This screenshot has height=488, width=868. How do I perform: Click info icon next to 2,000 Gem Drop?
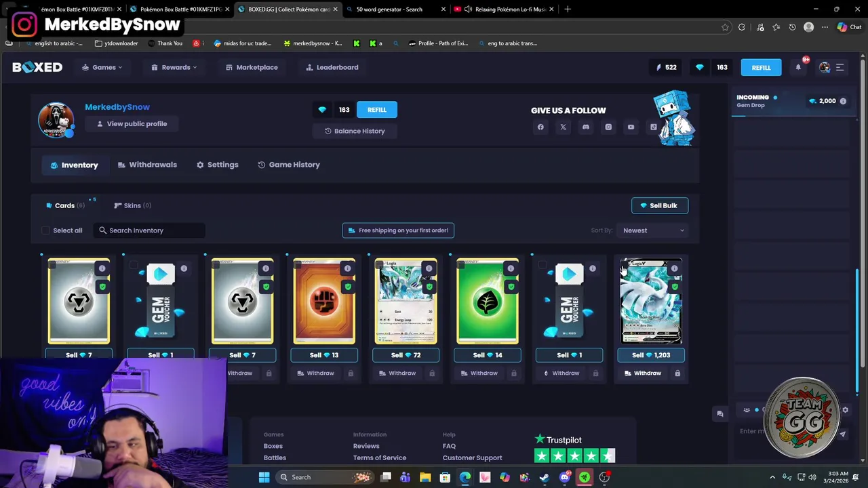click(843, 101)
